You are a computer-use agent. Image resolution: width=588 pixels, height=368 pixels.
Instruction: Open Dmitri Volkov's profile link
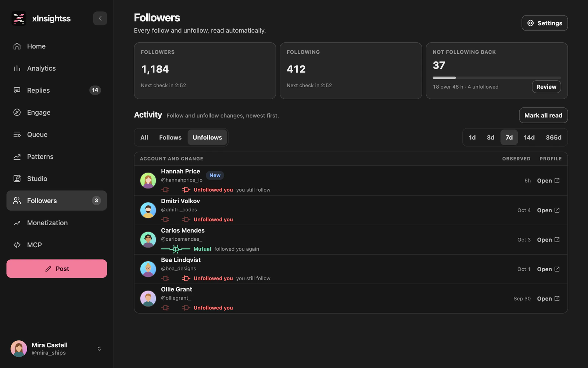[548, 210]
